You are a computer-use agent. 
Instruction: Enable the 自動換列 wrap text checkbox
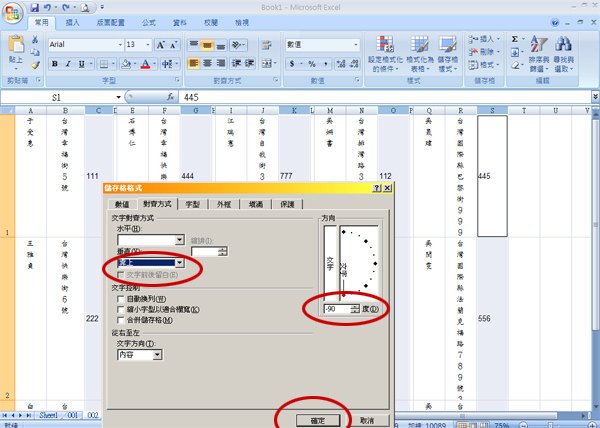coord(121,299)
